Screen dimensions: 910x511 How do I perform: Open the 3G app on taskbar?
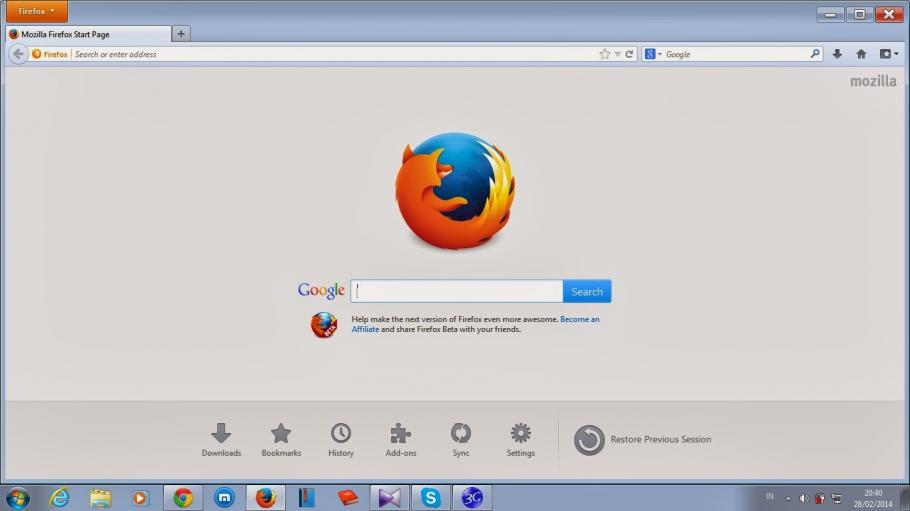(x=472, y=498)
